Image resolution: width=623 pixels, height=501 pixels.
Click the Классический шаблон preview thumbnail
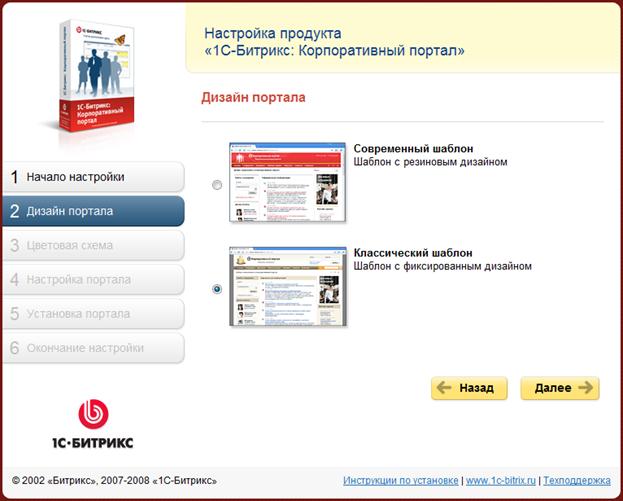click(x=288, y=286)
